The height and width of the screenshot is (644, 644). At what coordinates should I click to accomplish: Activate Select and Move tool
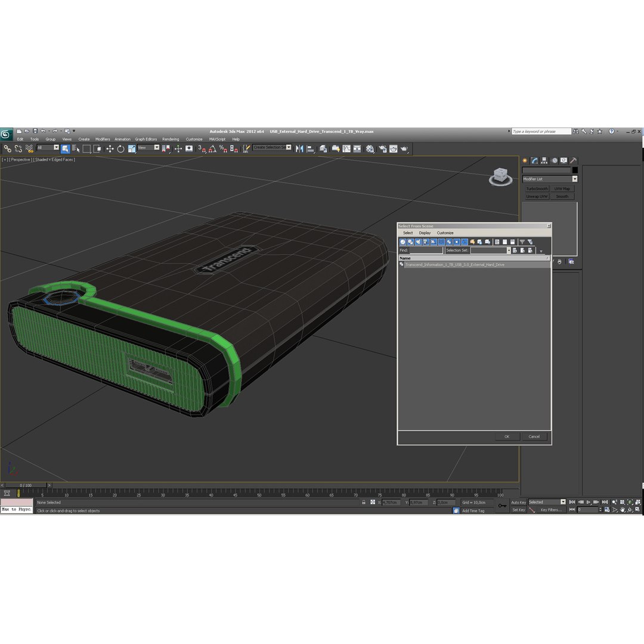[x=110, y=148]
